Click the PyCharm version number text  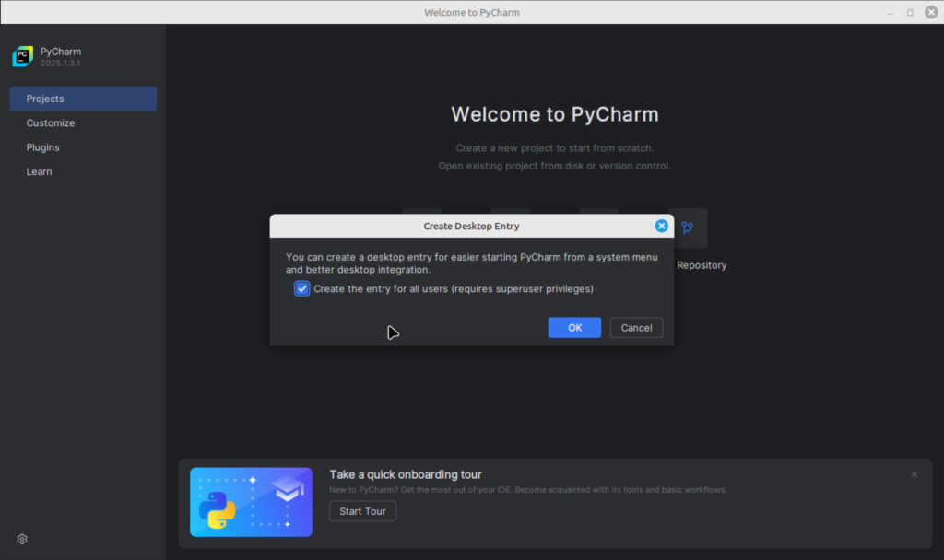(60, 64)
